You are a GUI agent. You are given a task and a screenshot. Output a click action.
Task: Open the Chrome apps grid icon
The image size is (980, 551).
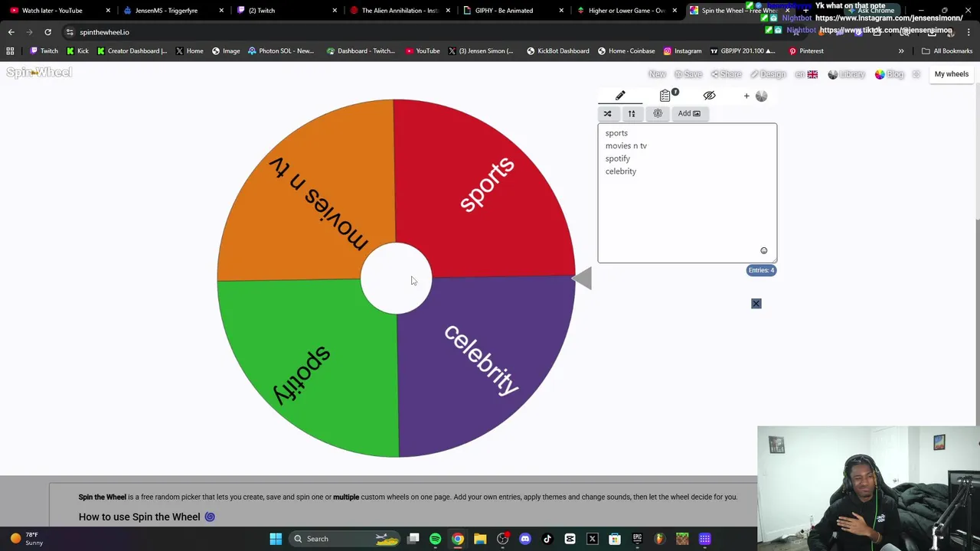[10, 51]
